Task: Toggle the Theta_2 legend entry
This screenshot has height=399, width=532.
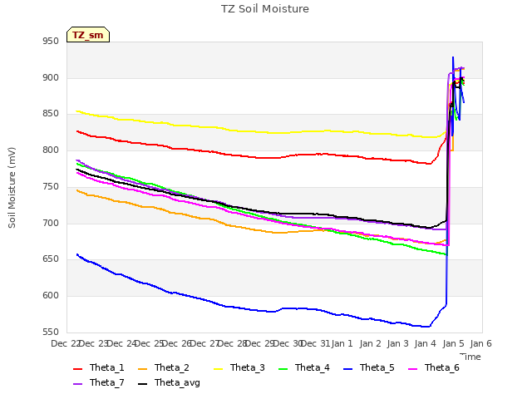Action: click(x=164, y=367)
